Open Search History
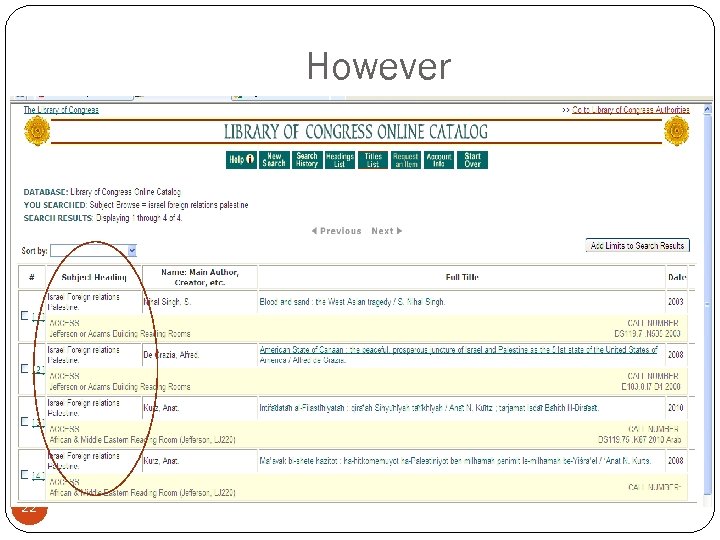The image size is (720, 540). (307, 160)
